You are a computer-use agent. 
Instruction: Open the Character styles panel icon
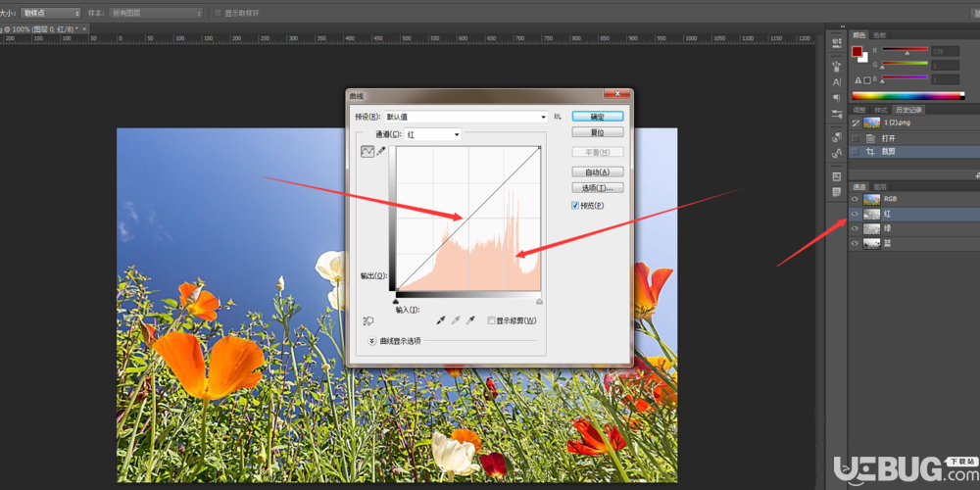tap(837, 154)
